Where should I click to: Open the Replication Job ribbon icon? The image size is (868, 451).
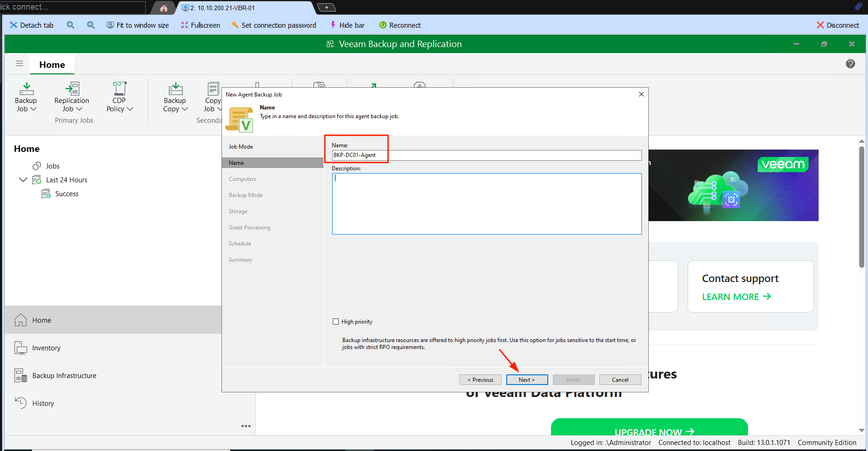click(x=72, y=89)
